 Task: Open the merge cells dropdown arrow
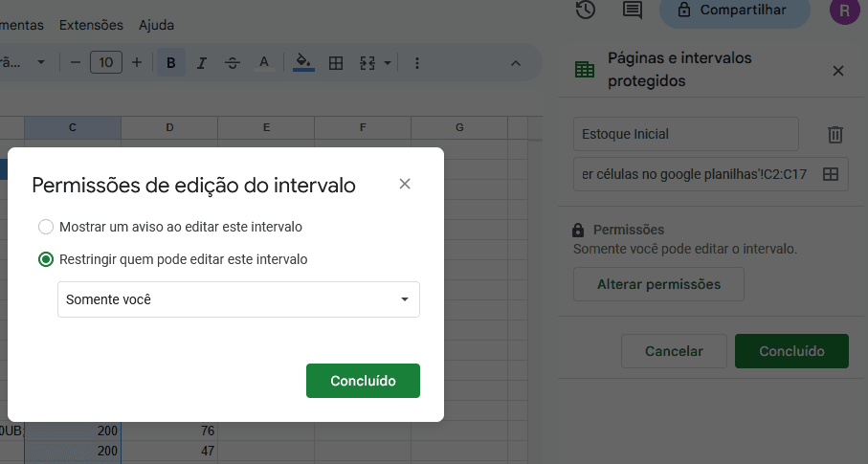(x=388, y=63)
